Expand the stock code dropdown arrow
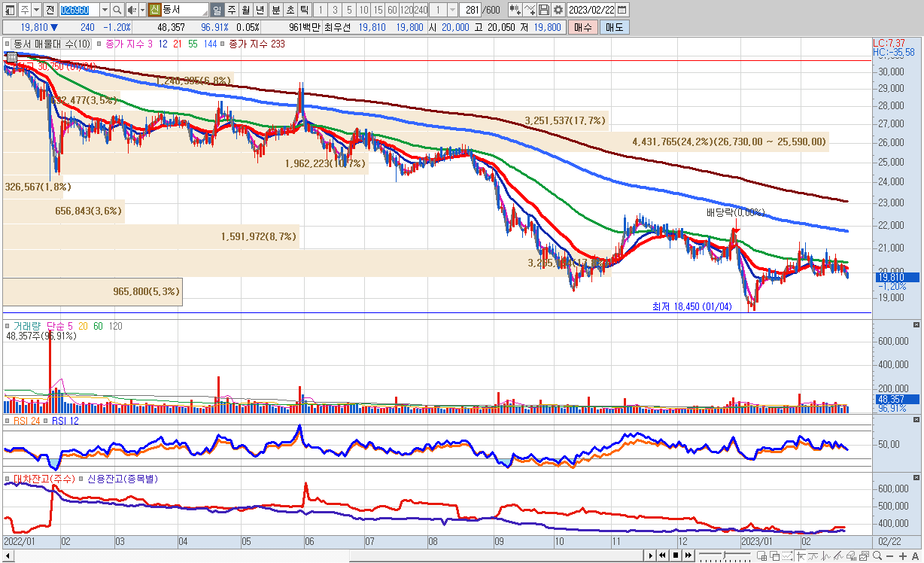 [104, 10]
